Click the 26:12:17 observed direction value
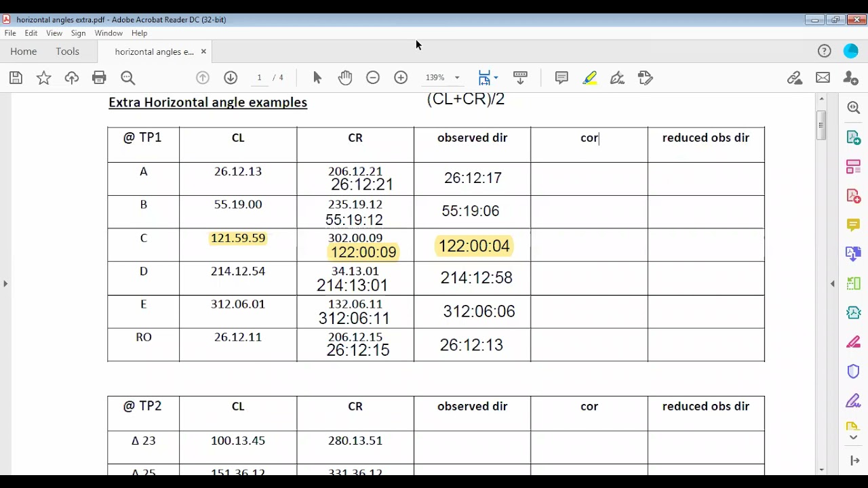Viewport: 868px width, 488px height. click(x=473, y=178)
